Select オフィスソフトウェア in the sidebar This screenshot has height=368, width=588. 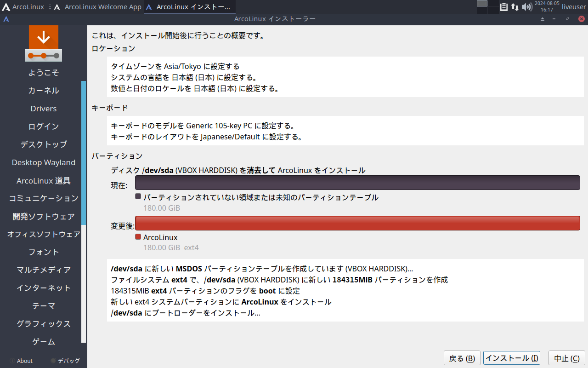click(x=44, y=234)
